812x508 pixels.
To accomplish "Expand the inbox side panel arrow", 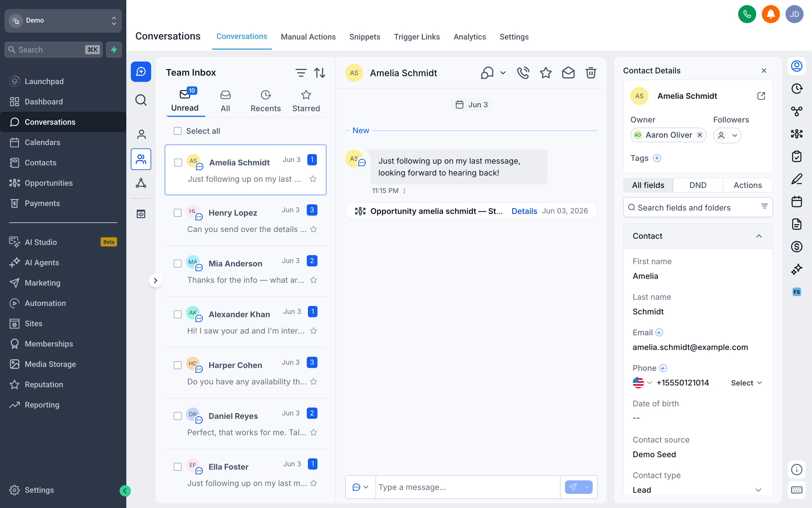I will [x=155, y=280].
